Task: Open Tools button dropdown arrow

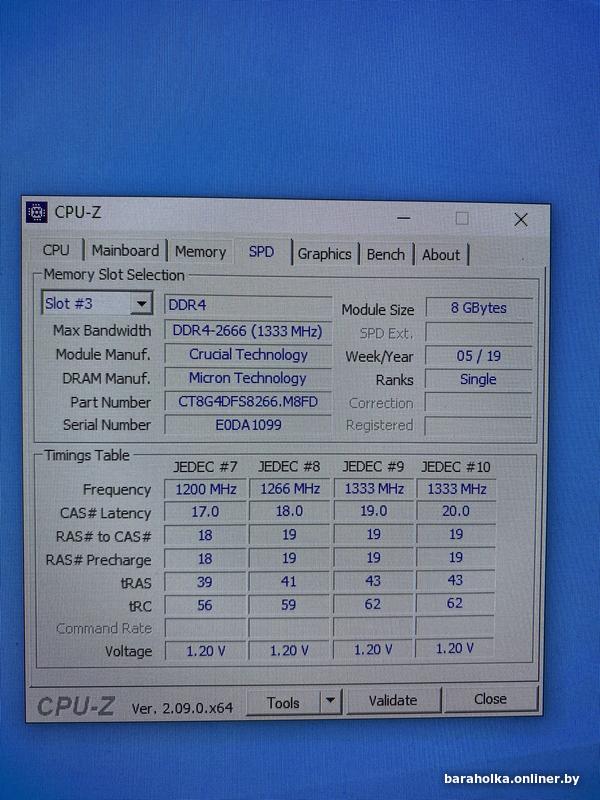Action: (x=331, y=702)
